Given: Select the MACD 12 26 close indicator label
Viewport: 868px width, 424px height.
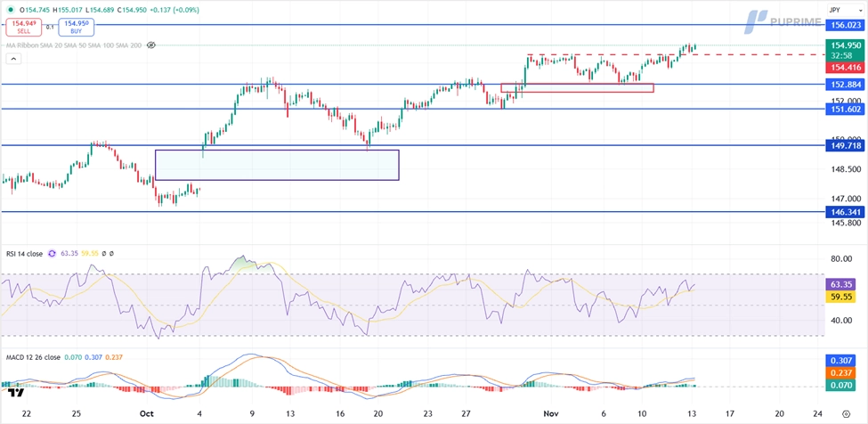Looking at the screenshot, I should pyautogui.click(x=33, y=357).
